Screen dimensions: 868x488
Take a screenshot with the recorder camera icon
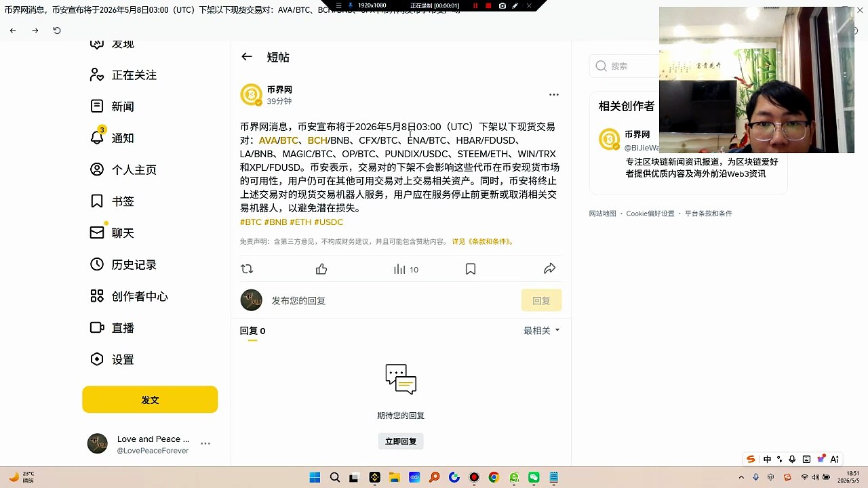pos(502,5)
